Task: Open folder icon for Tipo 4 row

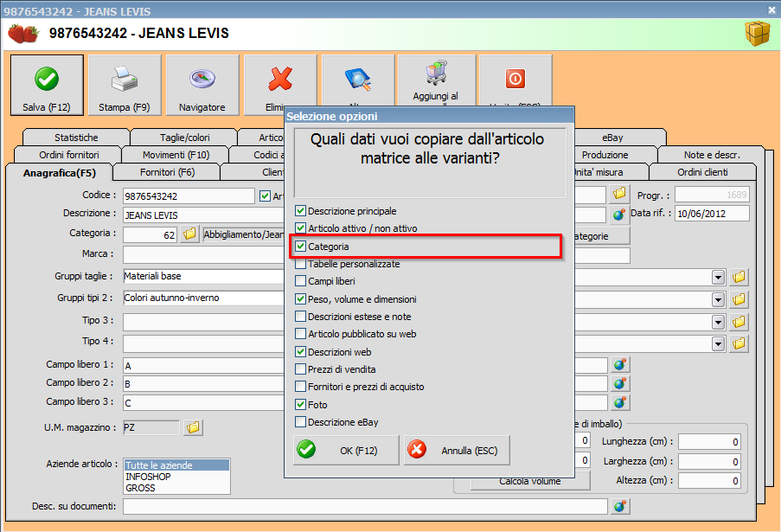Action: point(739,343)
